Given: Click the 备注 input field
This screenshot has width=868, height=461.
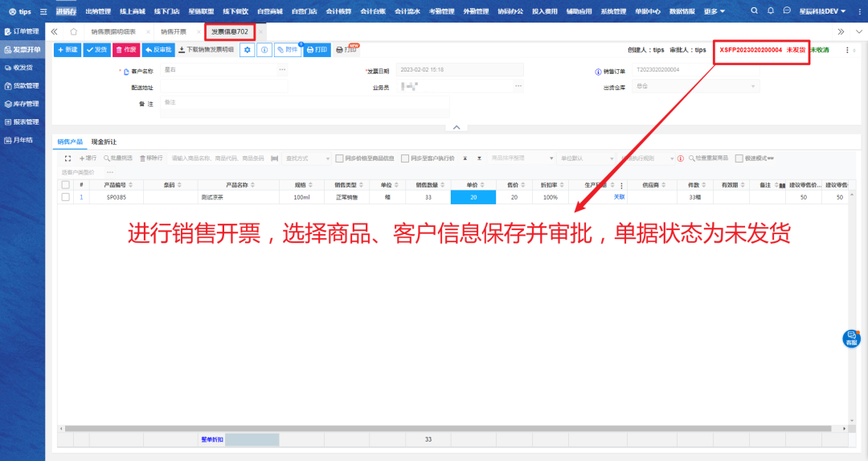Looking at the screenshot, I should [x=304, y=103].
